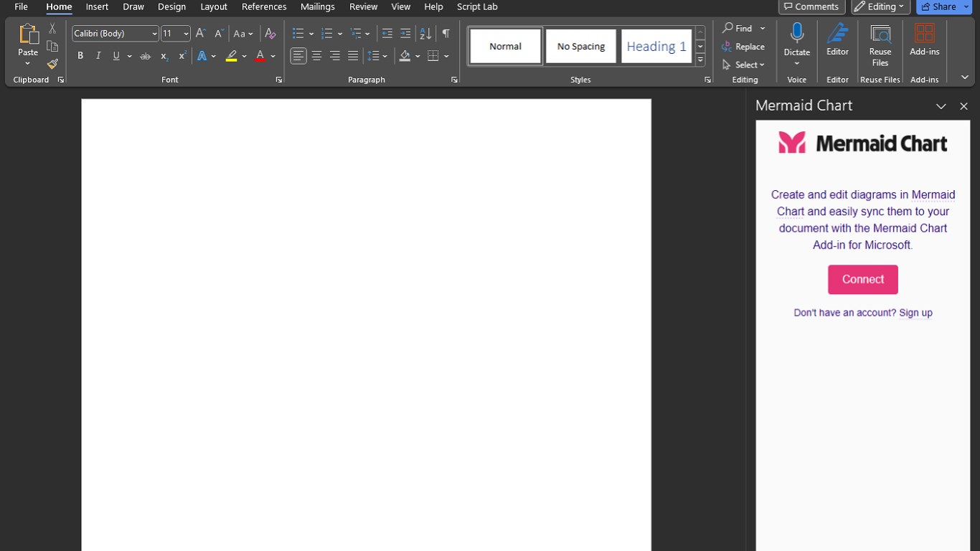The image size is (980, 551).
Task: Open the Add-ins grid icon
Action: coord(924,33)
